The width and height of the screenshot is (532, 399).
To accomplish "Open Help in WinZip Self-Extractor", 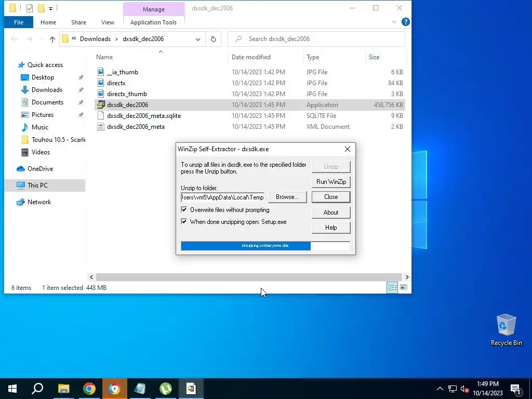I will tap(331, 228).
